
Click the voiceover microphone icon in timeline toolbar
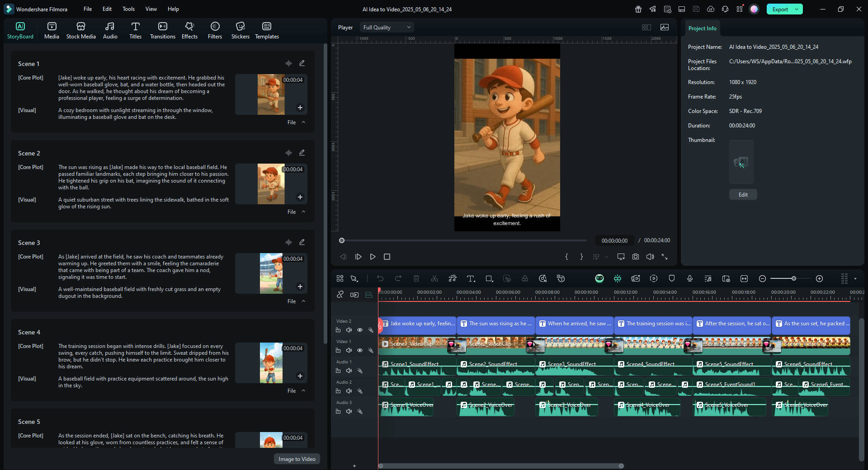(690, 279)
